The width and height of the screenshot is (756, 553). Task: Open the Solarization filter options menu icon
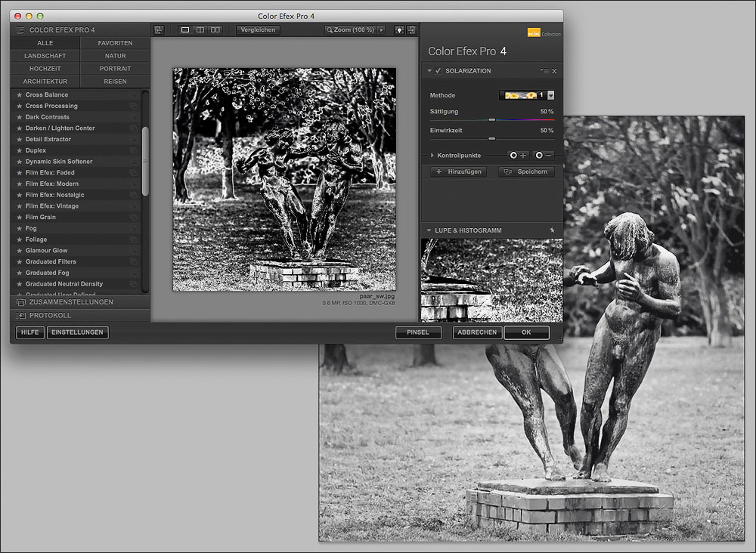click(545, 71)
